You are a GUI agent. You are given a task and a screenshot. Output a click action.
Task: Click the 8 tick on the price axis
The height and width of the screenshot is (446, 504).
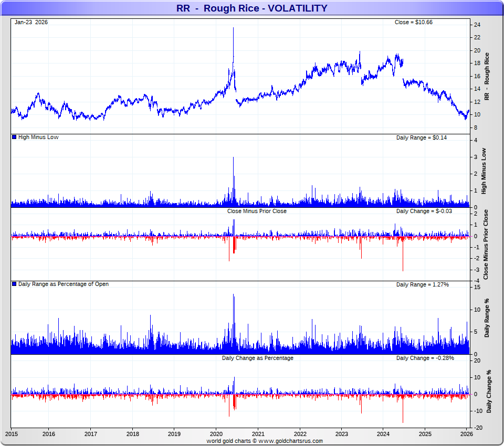click(x=476, y=128)
